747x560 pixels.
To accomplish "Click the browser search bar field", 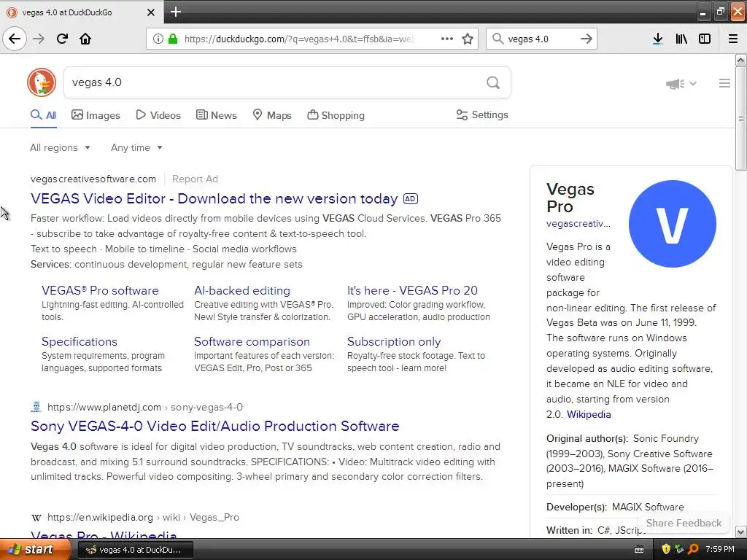I will click(541, 39).
